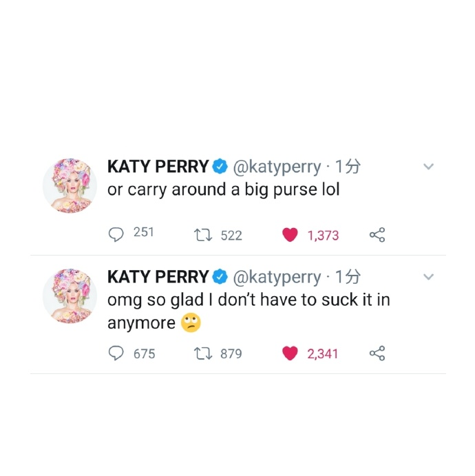The image size is (475, 476).
Task: Click the KATY PERRY name on the second tweet
Action: [x=158, y=277]
